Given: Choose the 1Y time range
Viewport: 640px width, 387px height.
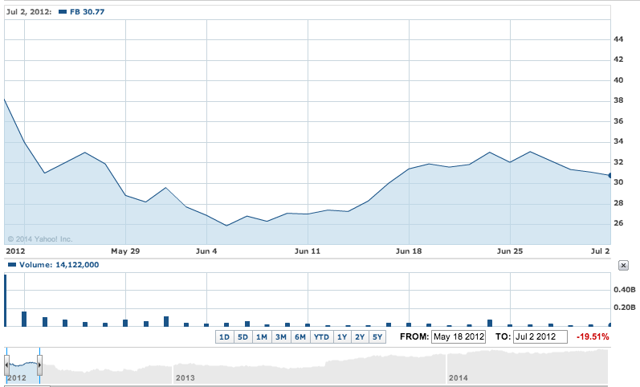Looking at the screenshot, I should click(342, 337).
